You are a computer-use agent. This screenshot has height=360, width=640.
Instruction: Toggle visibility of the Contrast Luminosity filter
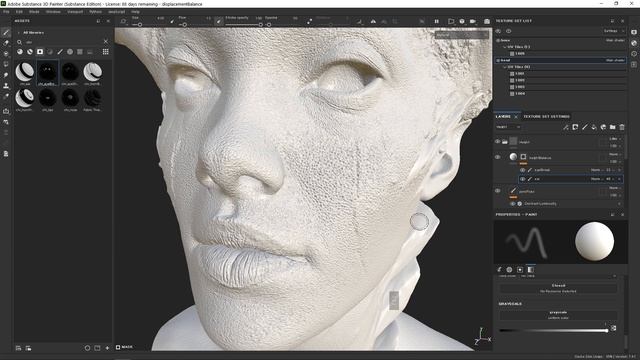point(513,203)
